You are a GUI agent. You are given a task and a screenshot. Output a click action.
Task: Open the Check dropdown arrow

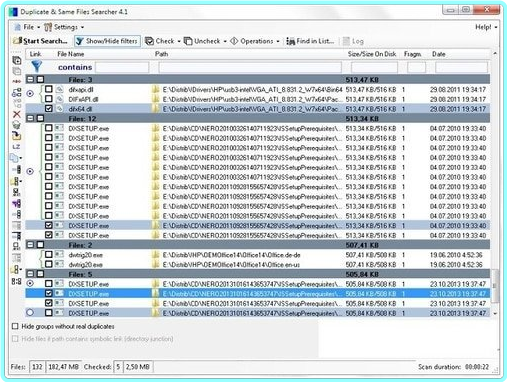tap(179, 41)
